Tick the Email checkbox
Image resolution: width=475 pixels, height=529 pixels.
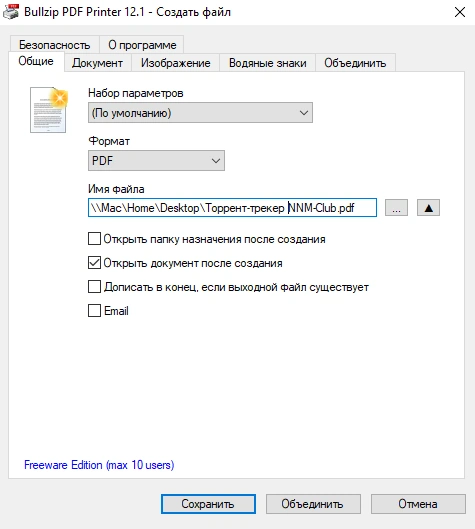tap(94, 310)
